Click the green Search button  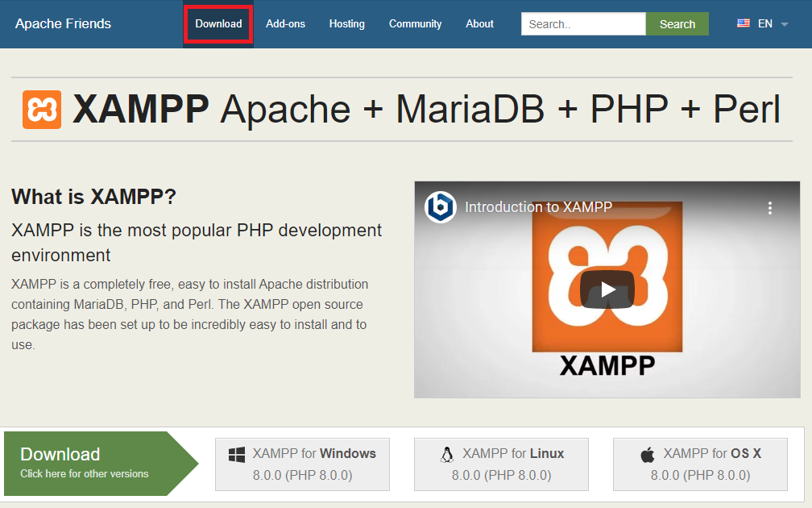pyautogui.click(x=677, y=24)
